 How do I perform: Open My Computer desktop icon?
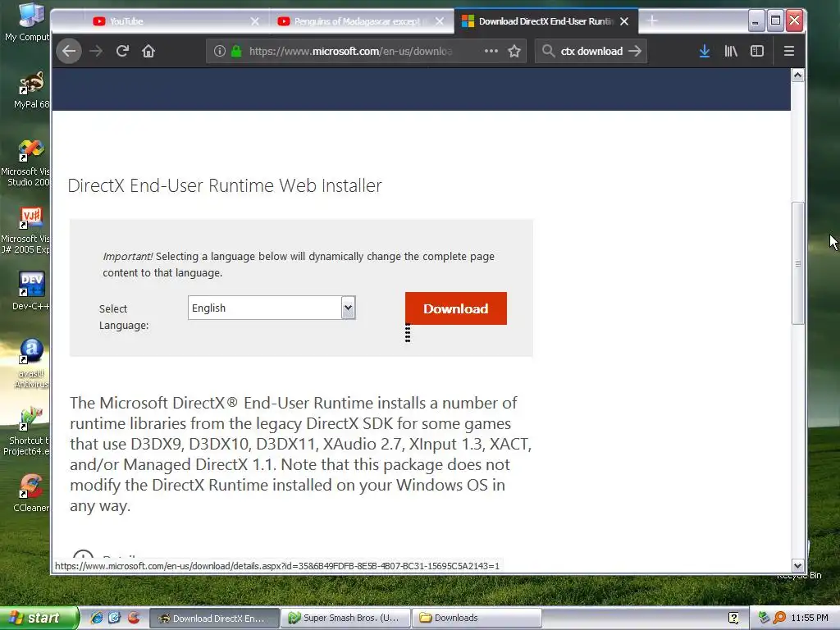click(30, 22)
